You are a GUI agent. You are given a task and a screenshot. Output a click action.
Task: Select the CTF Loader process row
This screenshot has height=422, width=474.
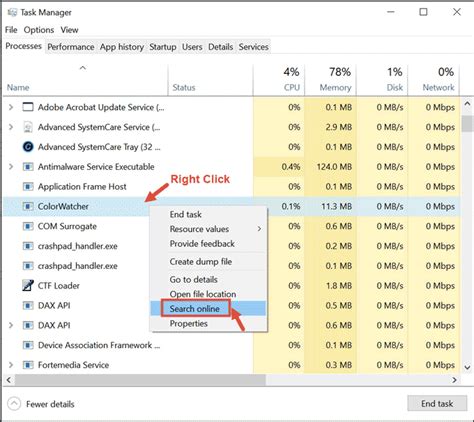click(x=232, y=286)
